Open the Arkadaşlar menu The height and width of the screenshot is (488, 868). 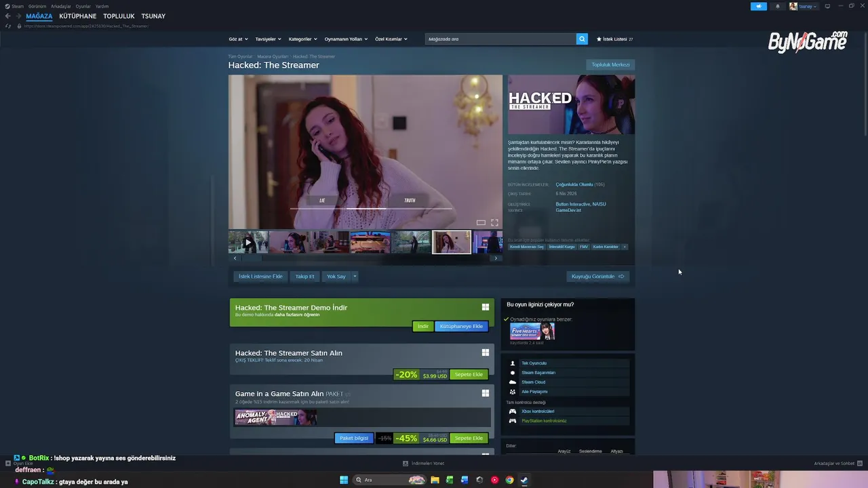coord(61,6)
